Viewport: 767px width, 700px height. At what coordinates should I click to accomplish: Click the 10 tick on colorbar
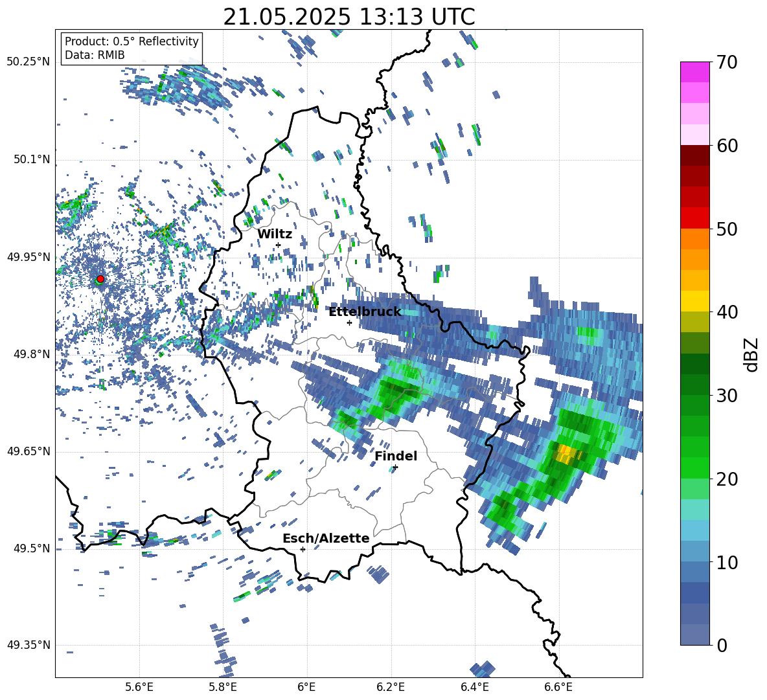pyautogui.click(x=727, y=562)
